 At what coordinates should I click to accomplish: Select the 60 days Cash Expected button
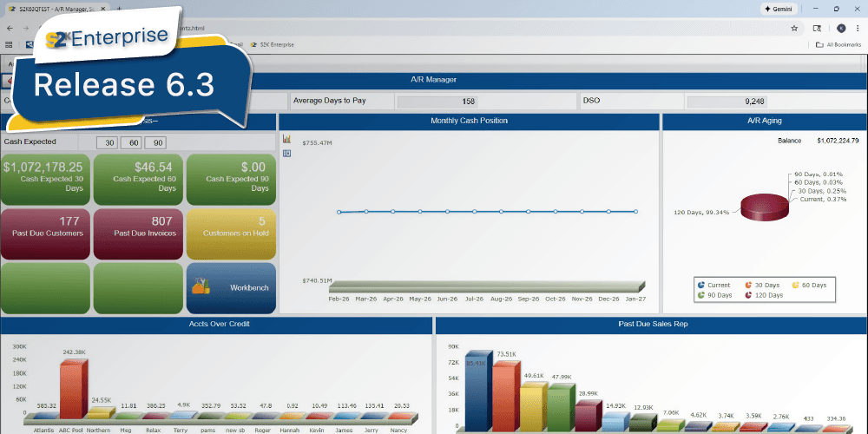(132, 143)
